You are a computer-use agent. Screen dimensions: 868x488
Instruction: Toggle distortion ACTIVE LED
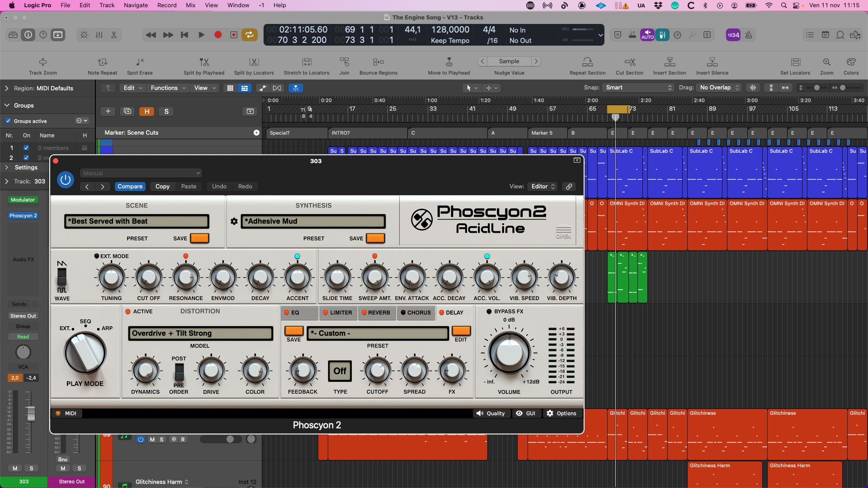coord(128,312)
